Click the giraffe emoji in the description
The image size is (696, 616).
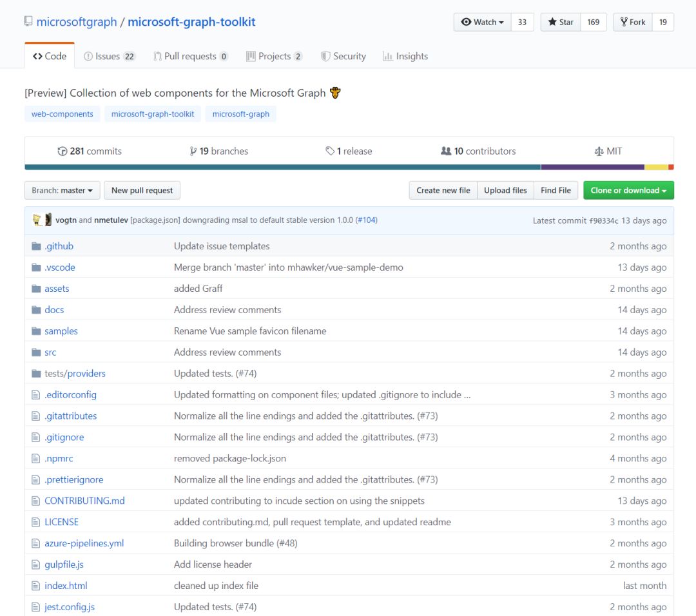(x=335, y=93)
